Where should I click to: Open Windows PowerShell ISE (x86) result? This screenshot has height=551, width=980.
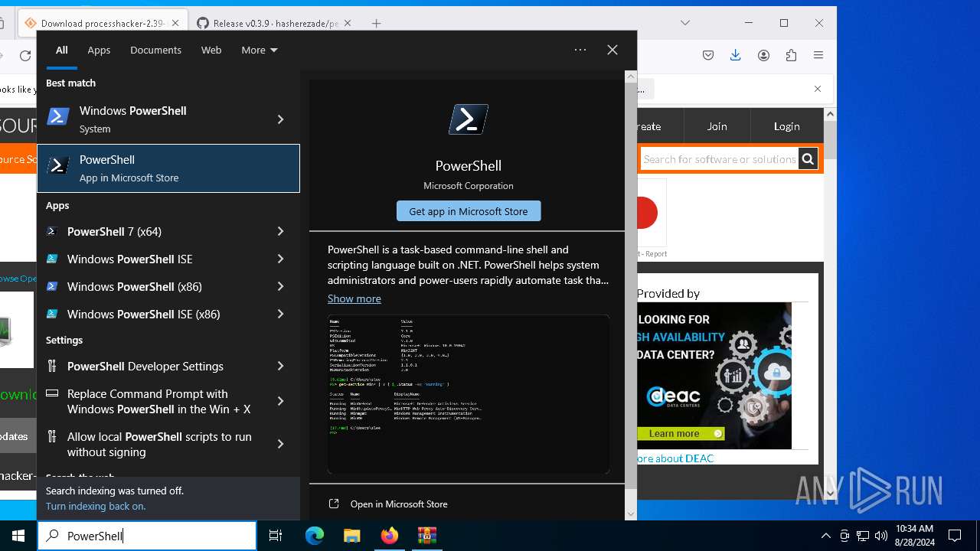pos(150,314)
